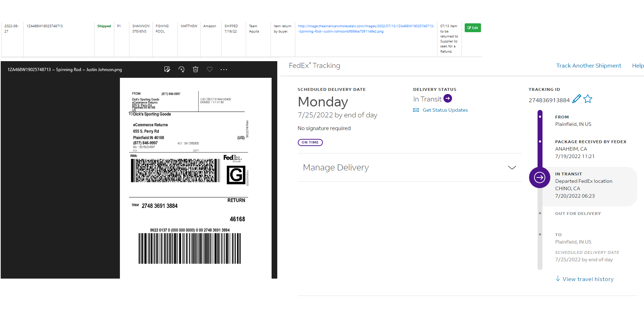This screenshot has width=644, height=309.
Task: Click the ON TIME status badge
Action: 310,142
